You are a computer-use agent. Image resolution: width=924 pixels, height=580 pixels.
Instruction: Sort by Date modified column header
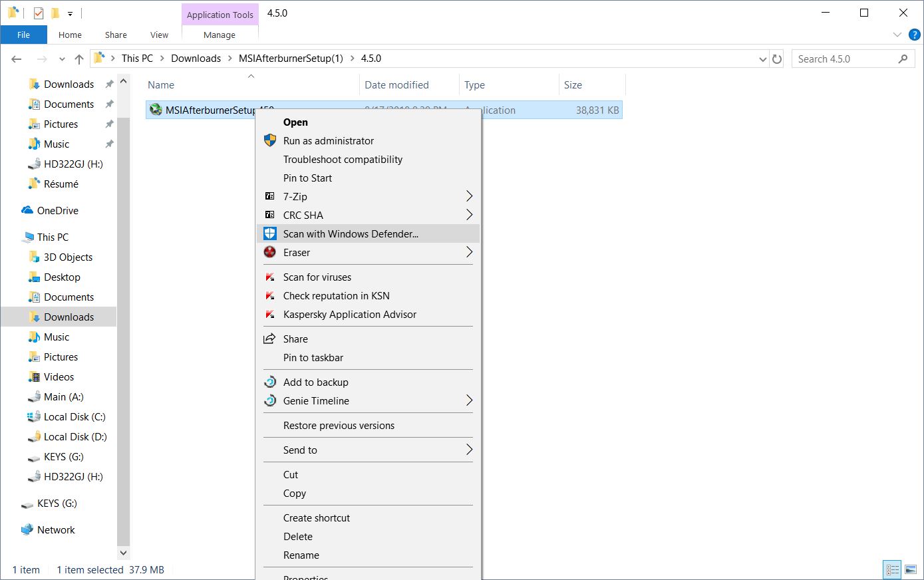click(x=396, y=84)
